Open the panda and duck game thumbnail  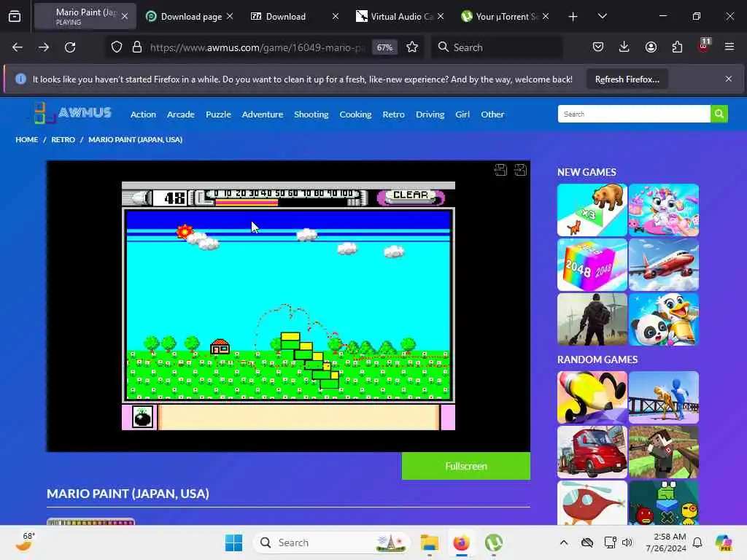[664, 319]
